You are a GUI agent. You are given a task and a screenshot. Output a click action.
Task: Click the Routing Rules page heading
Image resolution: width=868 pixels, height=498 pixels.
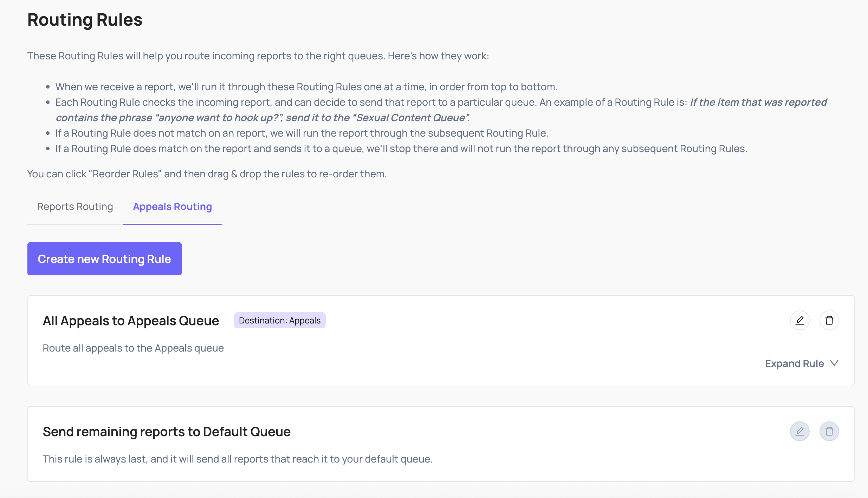click(x=85, y=20)
